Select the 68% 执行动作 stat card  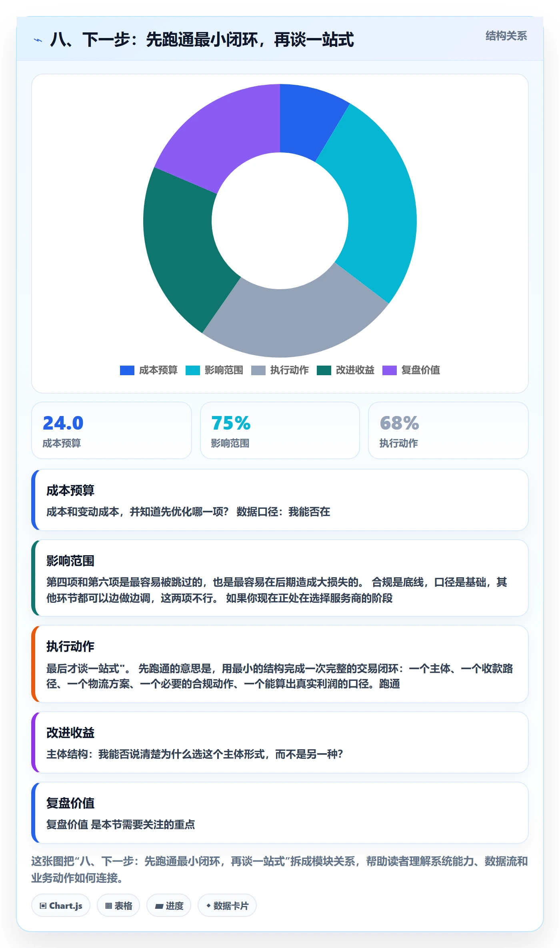(448, 430)
